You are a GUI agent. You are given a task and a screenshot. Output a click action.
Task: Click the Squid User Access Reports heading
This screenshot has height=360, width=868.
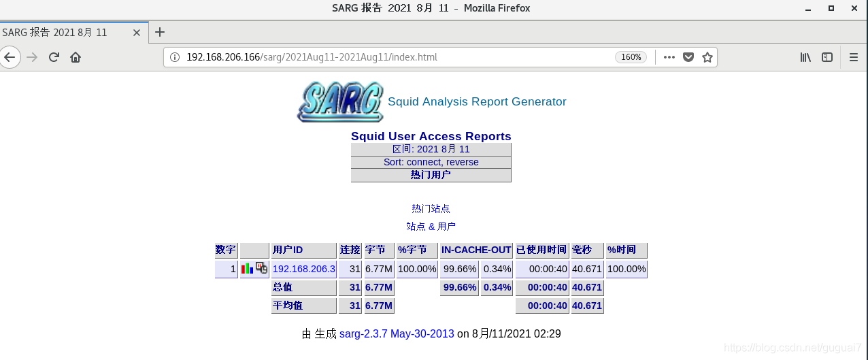point(431,136)
